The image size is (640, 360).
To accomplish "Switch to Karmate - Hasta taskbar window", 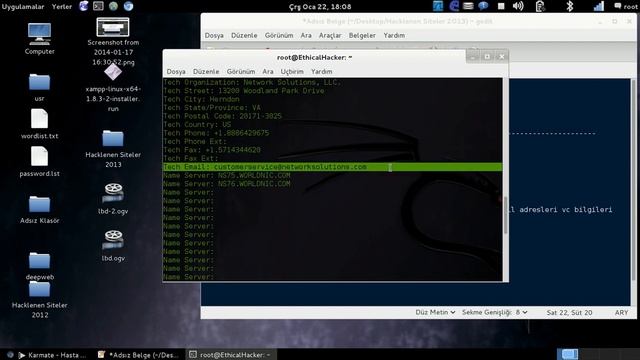I will click(x=52, y=355).
